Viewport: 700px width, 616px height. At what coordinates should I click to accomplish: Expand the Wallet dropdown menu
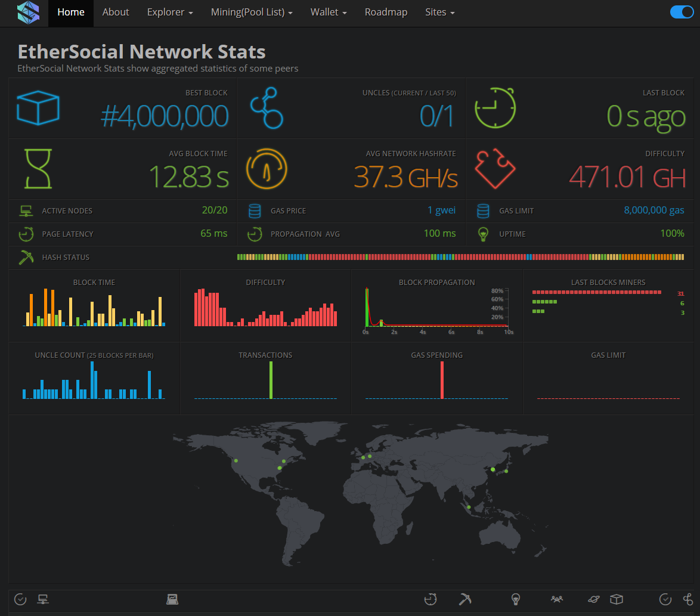point(329,13)
